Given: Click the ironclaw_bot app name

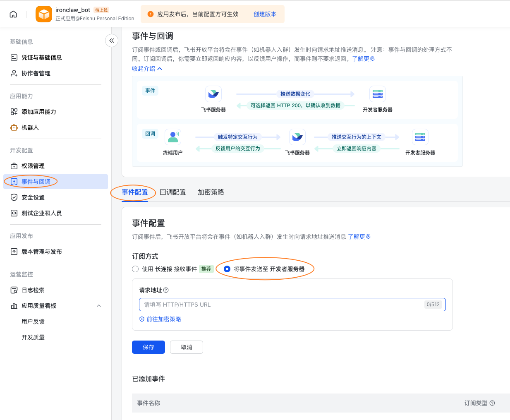Looking at the screenshot, I should (x=73, y=10).
